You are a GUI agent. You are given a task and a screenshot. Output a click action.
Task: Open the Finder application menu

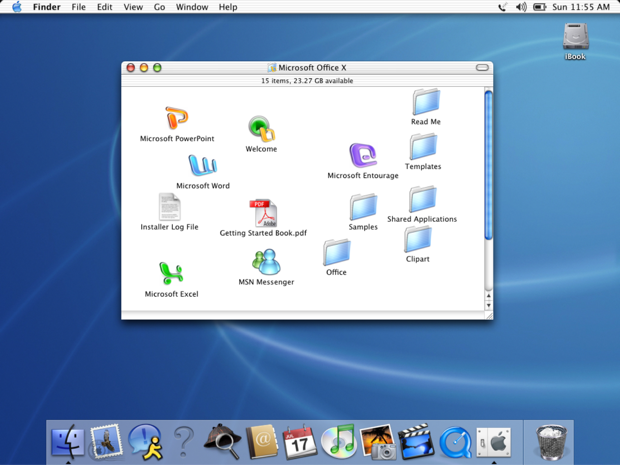pyautogui.click(x=46, y=7)
